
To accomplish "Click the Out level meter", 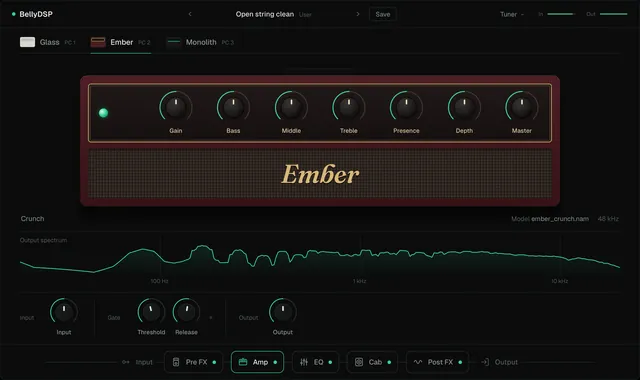I will coord(613,14).
